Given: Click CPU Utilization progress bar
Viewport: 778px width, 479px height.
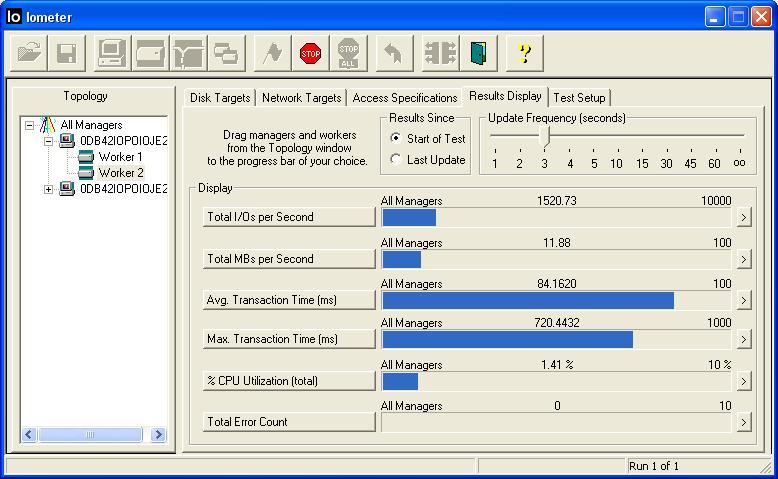Looking at the screenshot, I should click(x=557, y=381).
